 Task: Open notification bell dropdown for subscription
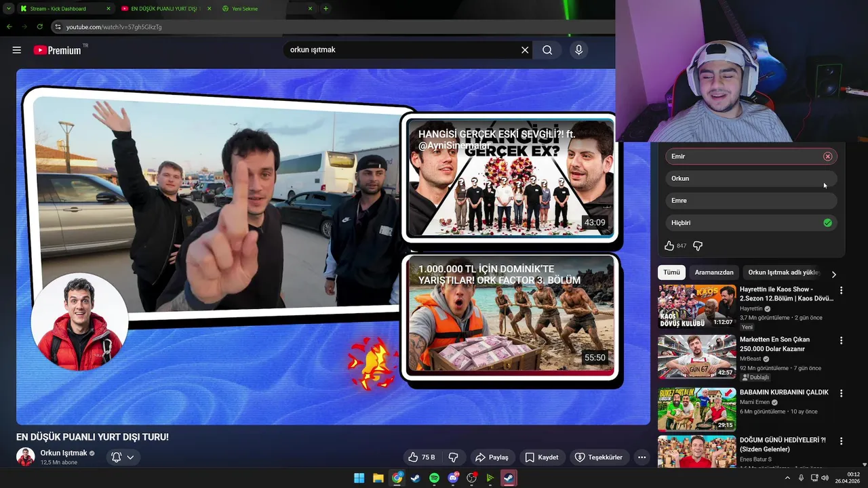(123, 457)
